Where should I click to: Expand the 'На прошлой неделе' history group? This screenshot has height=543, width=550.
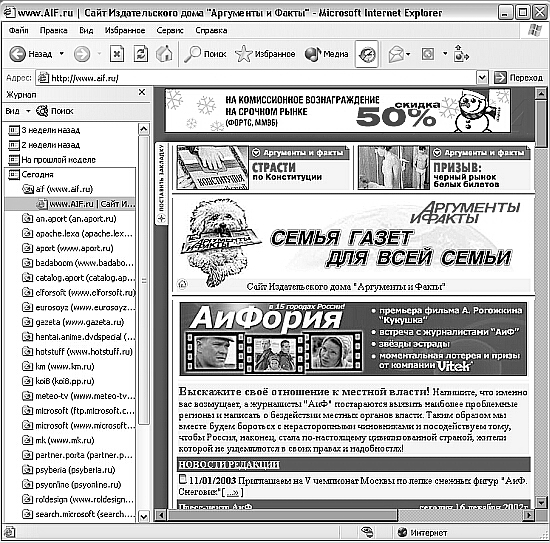coord(52,160)
